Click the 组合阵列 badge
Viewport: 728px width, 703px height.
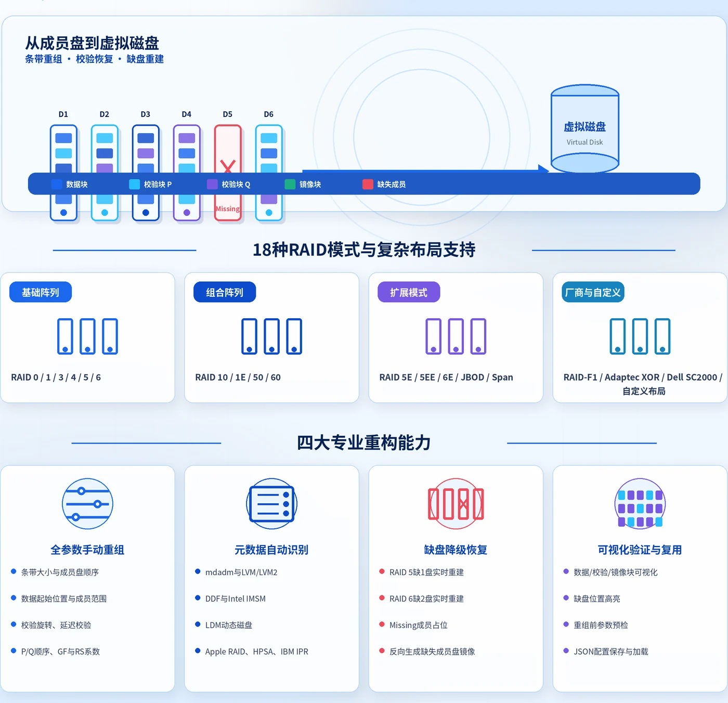[225, 292]
